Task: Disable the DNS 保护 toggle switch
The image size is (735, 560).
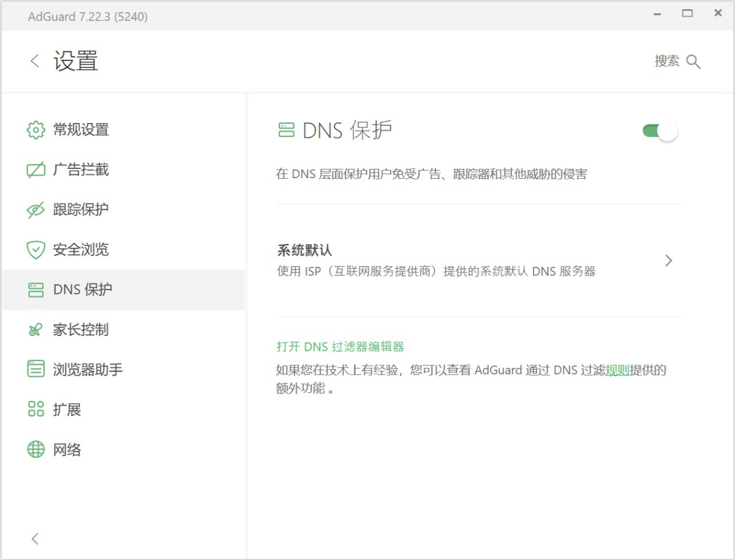Action: 660,131
